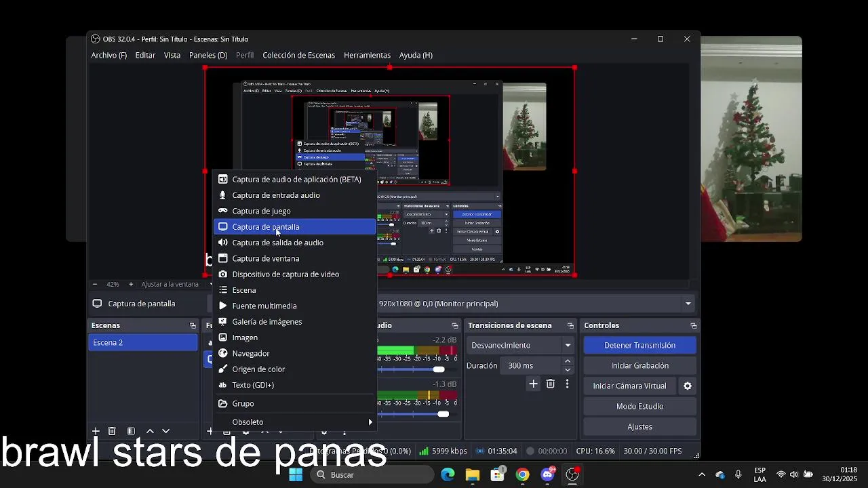The image size is (868, 488).
Task: Toggle Modo Estudio
Action: 639,406
